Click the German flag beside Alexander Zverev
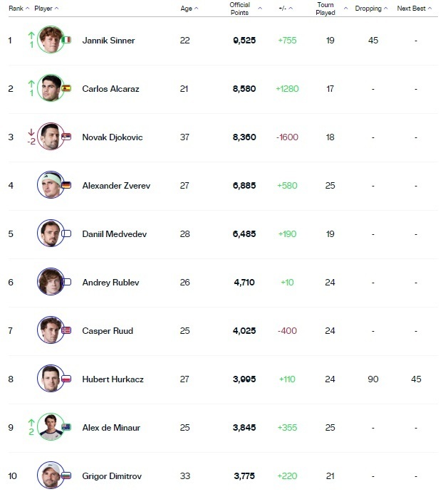 (67, 185)
